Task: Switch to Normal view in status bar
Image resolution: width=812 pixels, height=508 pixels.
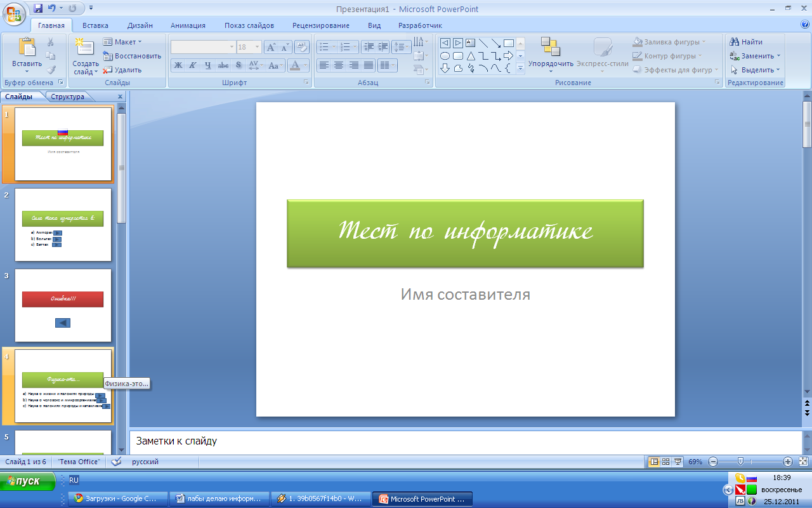Action: [x=655, y=462]
